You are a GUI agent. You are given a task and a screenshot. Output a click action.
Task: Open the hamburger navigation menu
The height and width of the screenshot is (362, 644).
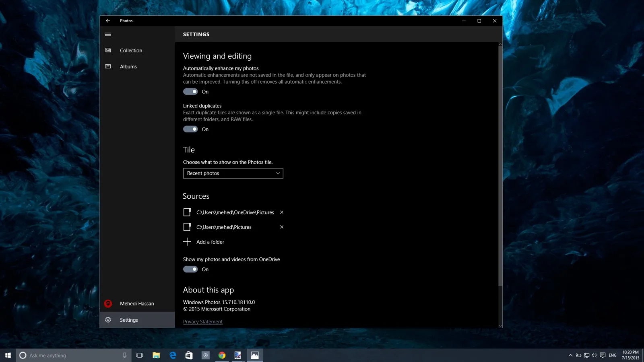108,35
